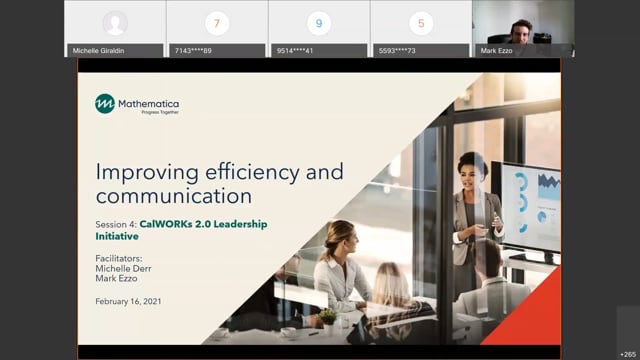640x360 pixels.
Task: Click the circled number 7 avatar
Action: tap(217, 23)
